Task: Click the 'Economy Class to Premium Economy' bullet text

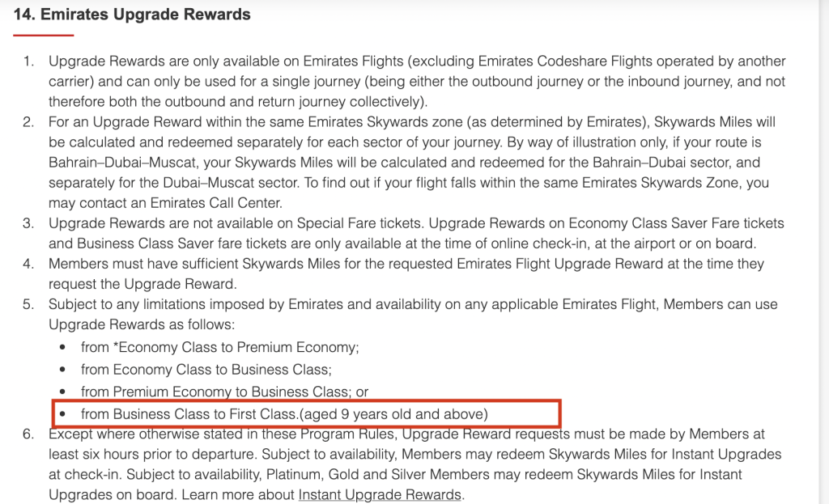Action: 220,348
